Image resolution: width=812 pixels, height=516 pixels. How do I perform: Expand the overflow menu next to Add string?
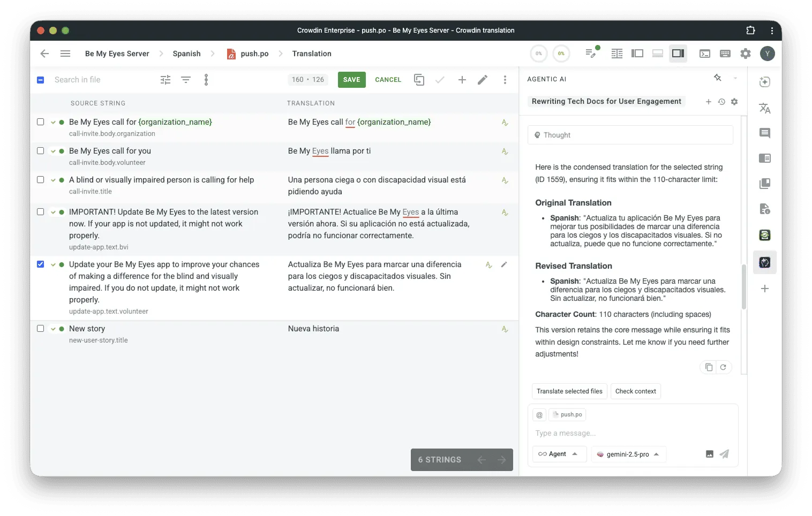point(505,79)
